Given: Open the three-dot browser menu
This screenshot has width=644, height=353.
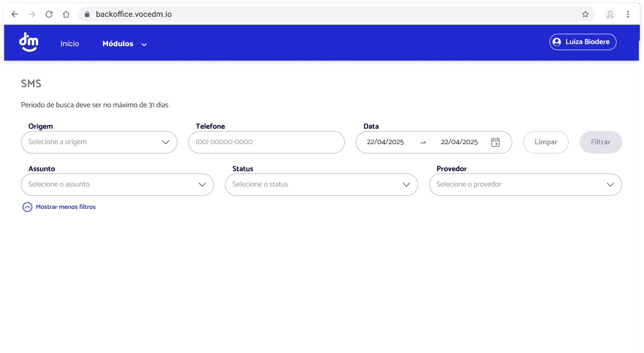Looking at the screenshot, I should point(628,14).
